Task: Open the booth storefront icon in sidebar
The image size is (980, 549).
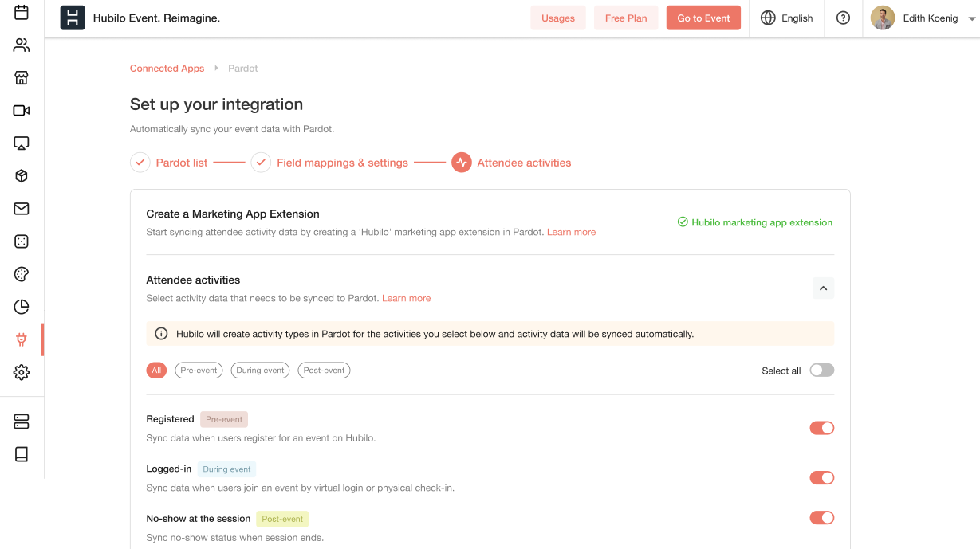Action: 22,78
